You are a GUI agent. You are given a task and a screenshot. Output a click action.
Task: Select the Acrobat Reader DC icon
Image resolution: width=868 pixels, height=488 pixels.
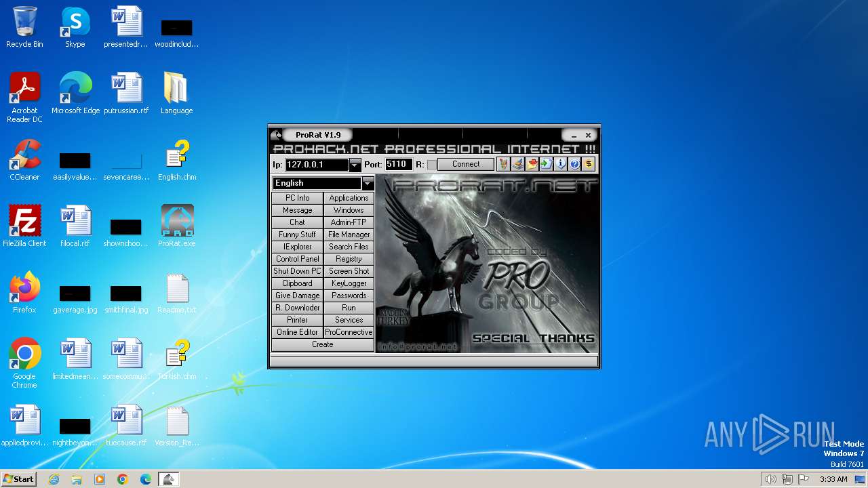[x=24, y=98]
